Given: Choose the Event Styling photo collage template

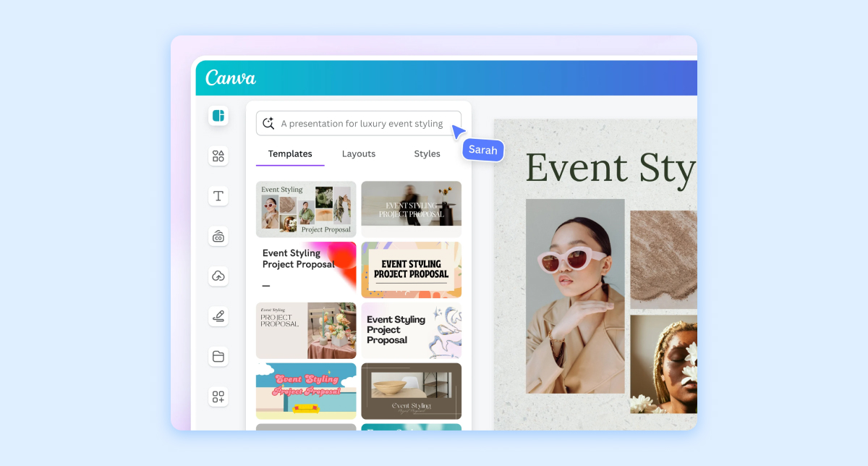Looking at the screenshot, I should 306,209.
